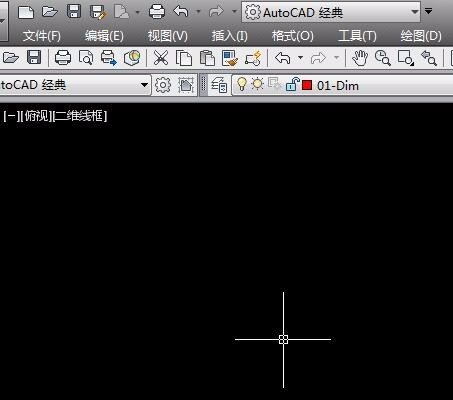The image size is (453, 400).
Task: Open the top AutoCAD 经典 workspace dropdown
Action: (331, 12)
